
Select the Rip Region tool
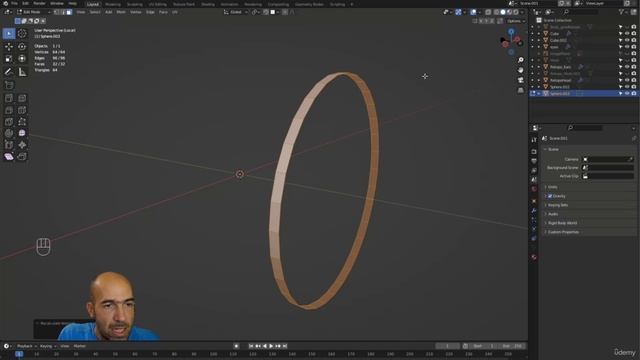click(22, 157)
